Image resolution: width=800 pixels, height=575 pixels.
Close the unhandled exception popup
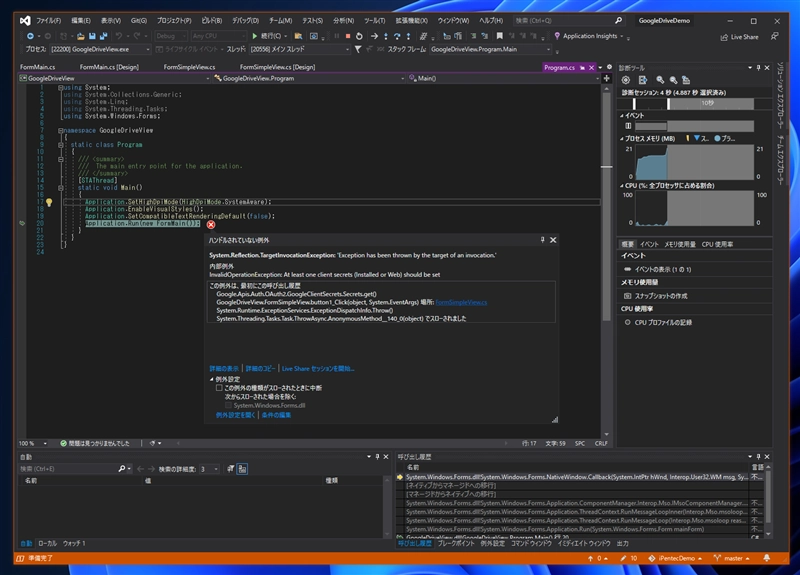tap(553, 240)
